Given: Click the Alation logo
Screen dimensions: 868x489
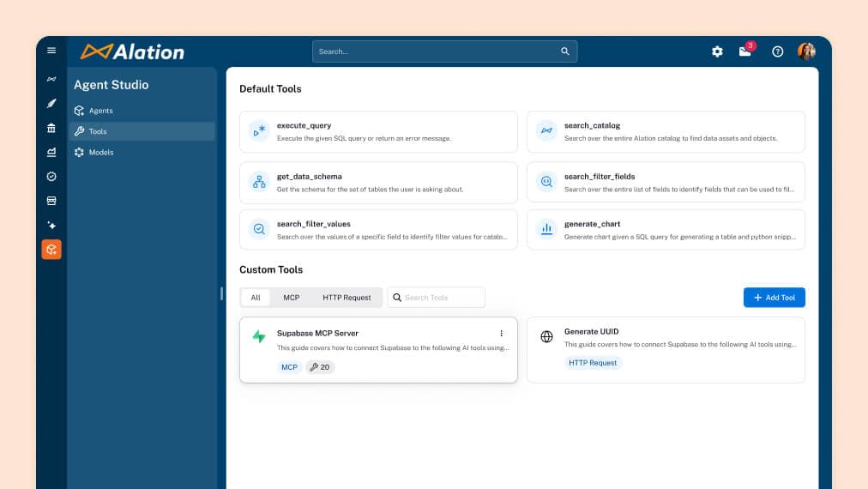Looking at the screenshot, I should click(132, 51).
